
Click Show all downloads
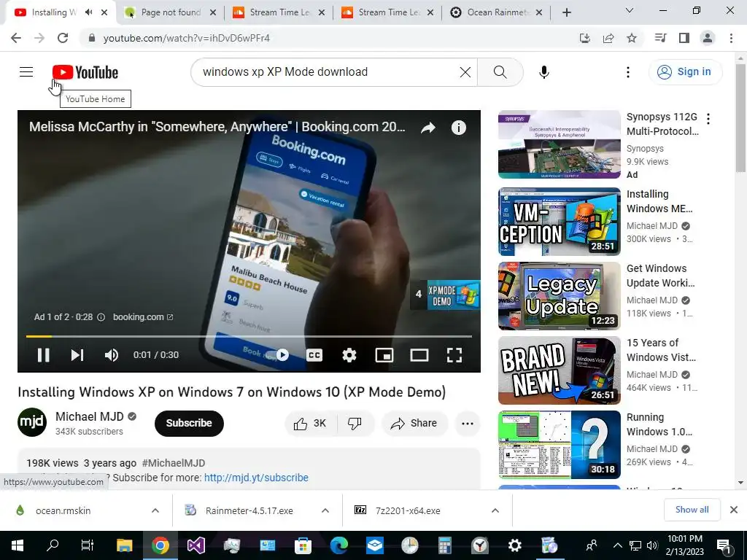coord(692,510)
